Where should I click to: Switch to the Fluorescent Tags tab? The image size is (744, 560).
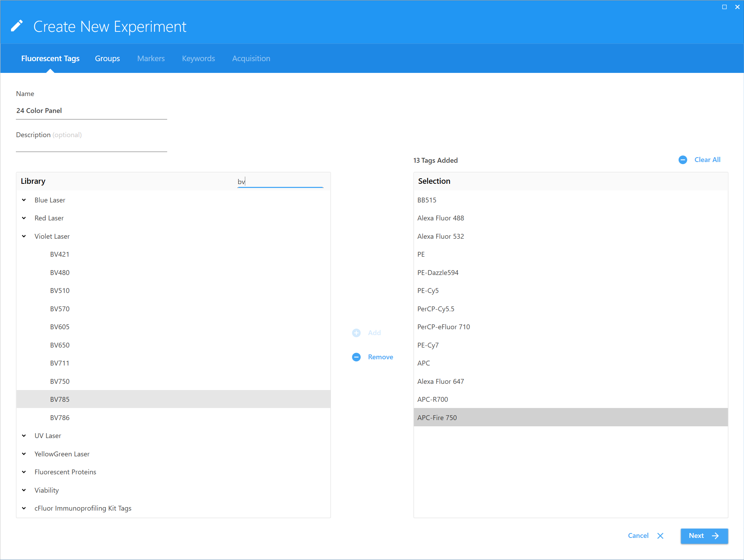50,58
